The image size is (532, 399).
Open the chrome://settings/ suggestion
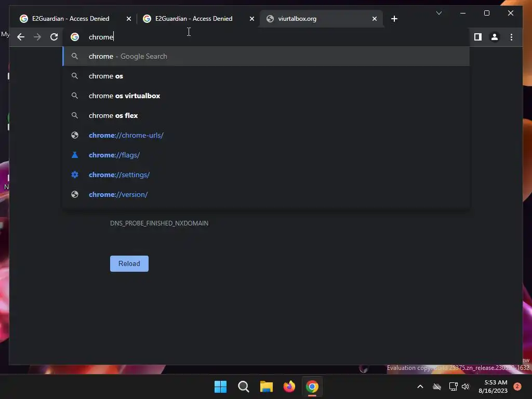tap(267, 175)
